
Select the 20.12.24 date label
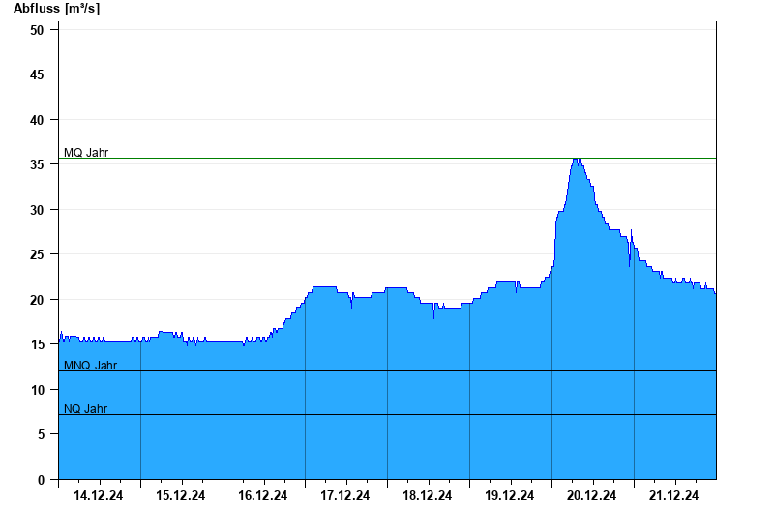(x=591, y=495)
